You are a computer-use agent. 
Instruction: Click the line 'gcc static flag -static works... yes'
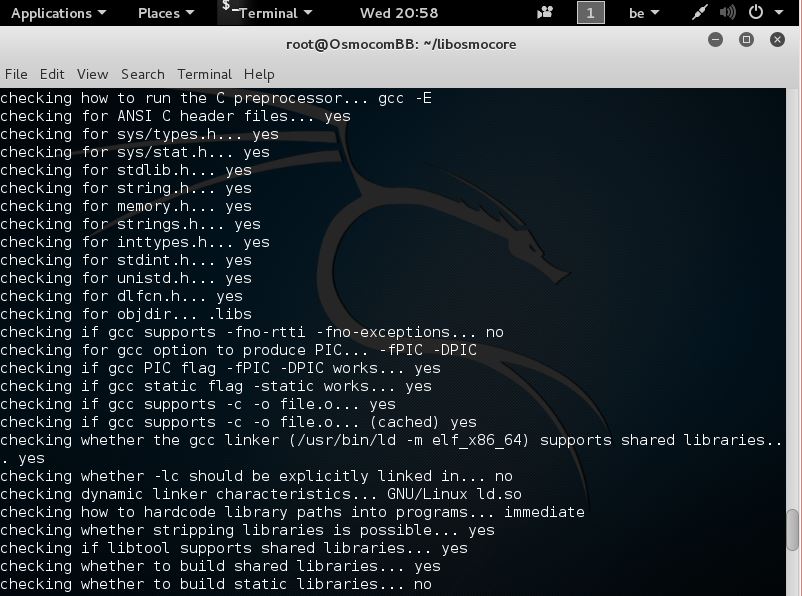click(x=216, y=386)
